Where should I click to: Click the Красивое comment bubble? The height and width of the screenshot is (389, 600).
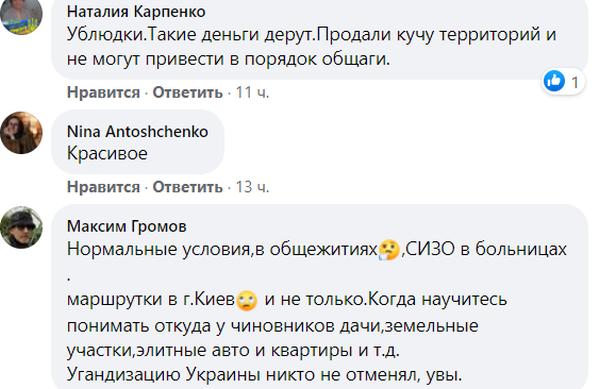tap(137, 142)
